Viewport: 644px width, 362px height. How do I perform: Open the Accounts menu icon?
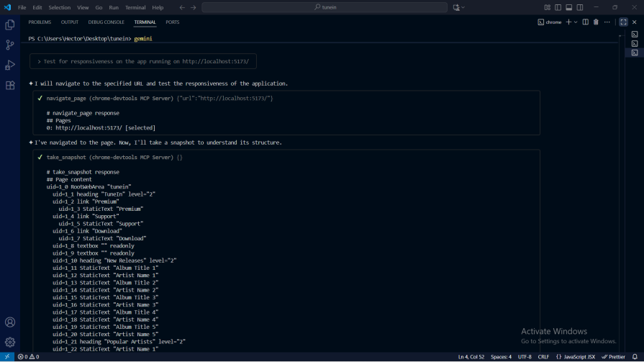tap(10, 322)
